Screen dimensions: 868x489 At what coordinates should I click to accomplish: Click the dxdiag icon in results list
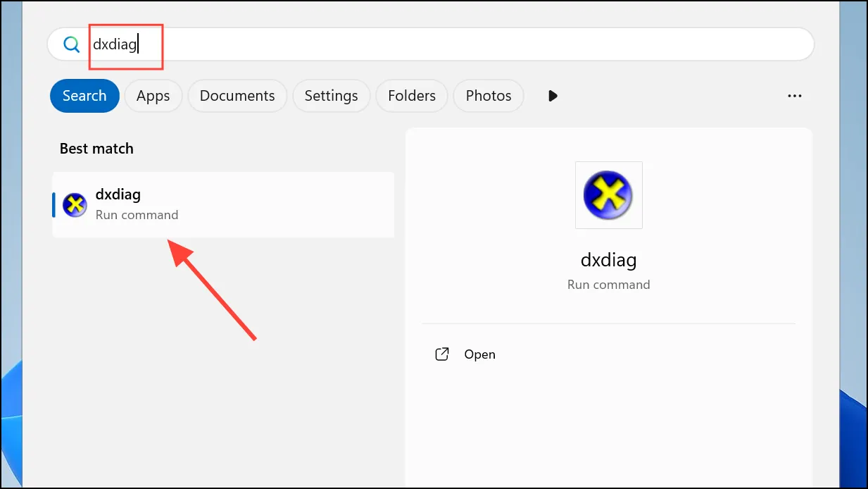click(75, 204)
